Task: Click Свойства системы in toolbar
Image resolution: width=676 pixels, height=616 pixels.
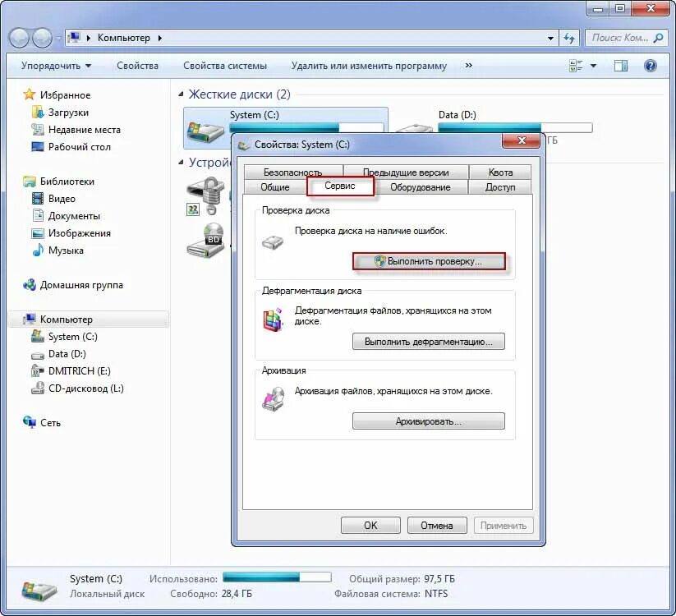Action: pyautogui.click(x=224, y=66)
